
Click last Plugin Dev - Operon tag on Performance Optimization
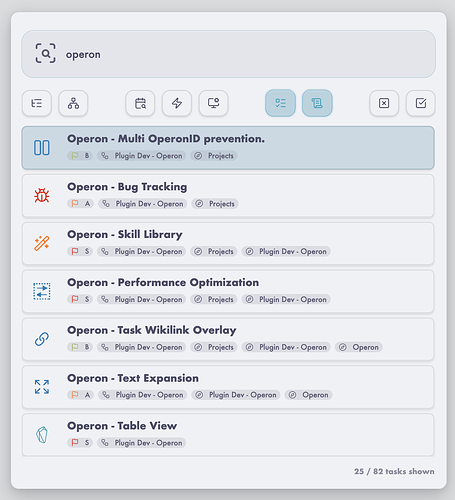tap(286, 299)
